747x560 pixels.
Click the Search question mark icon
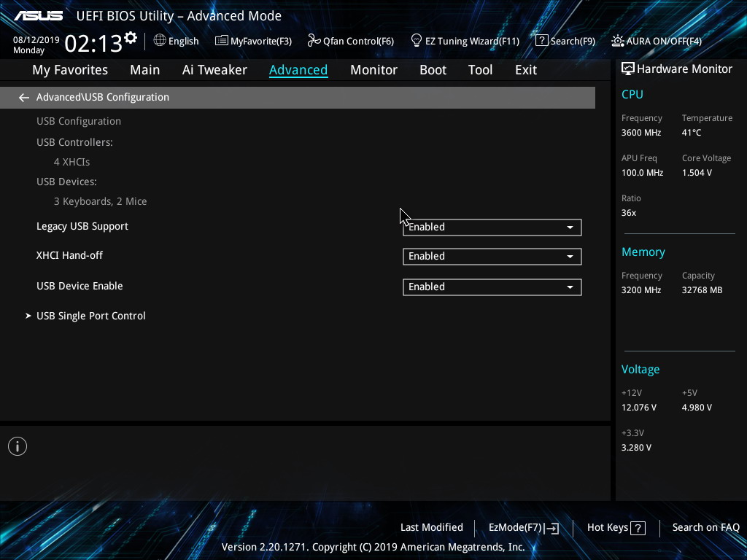coord(542,41)
